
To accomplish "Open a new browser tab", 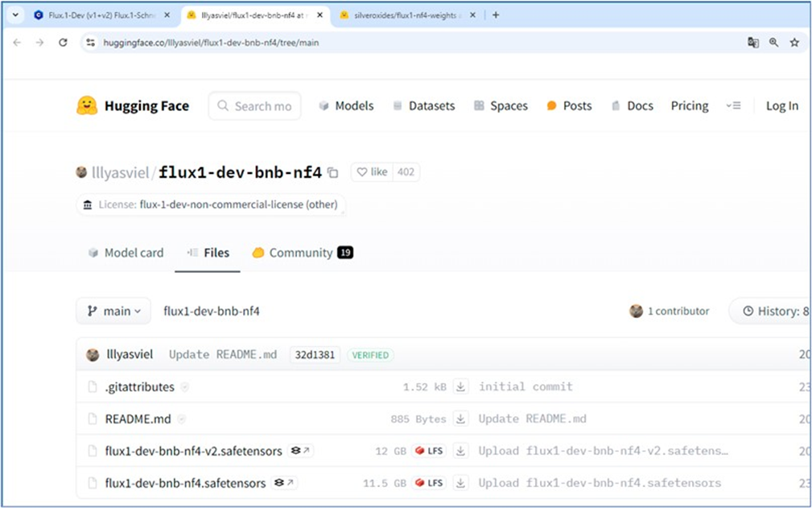I will 496,15.
